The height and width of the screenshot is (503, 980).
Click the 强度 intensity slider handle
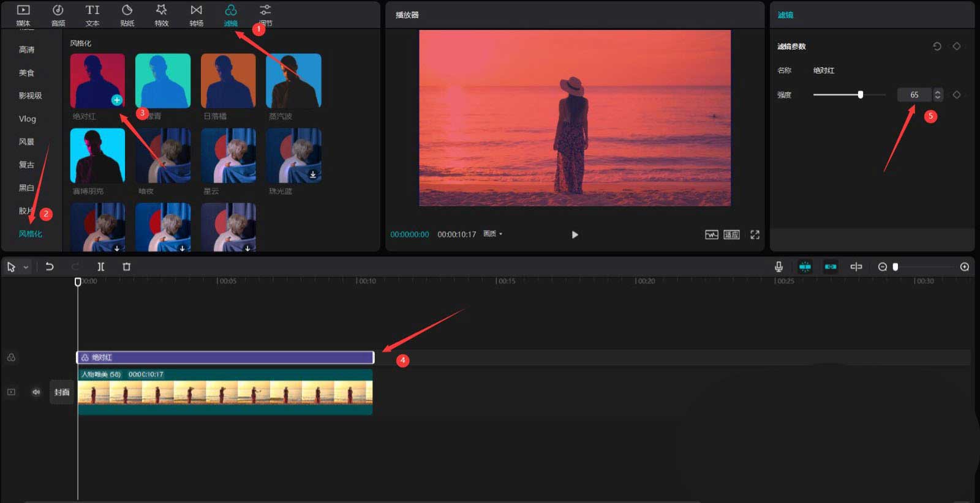[x=861, y=95]
